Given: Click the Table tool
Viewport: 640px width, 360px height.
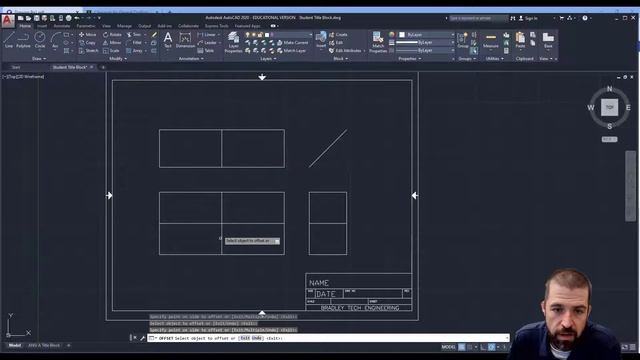Looking at the screenshot, I should pos(206,51).
